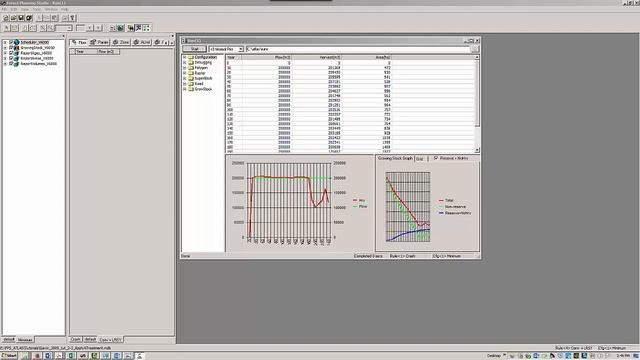Click the Configuration folder icon
The image size is (640, 360).
(x=191, y=57)
